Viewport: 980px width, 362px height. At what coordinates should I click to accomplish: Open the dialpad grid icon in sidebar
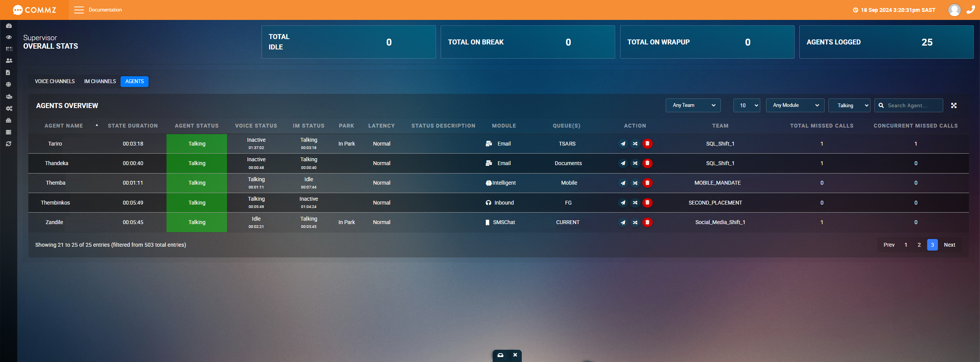[9, 49]
